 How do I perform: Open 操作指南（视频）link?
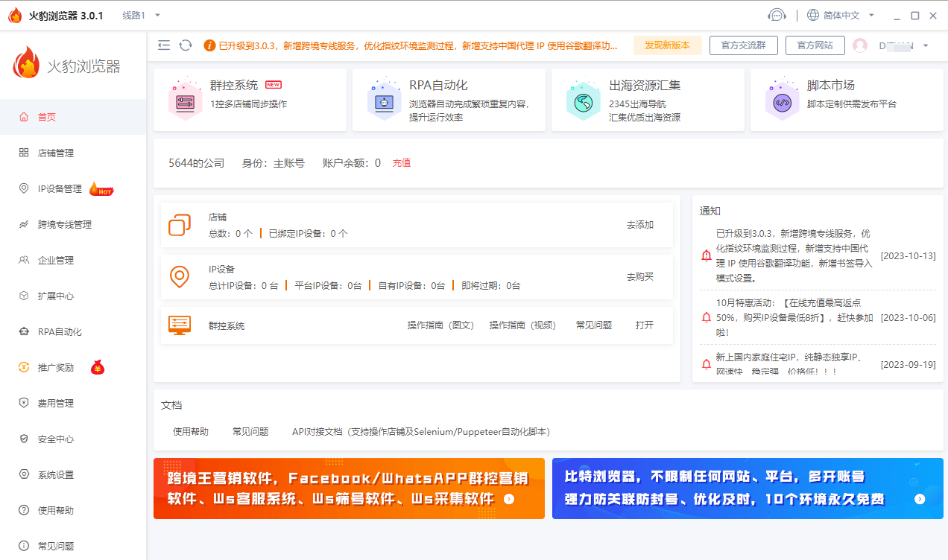pyautogui.click(x=522, y=325)
